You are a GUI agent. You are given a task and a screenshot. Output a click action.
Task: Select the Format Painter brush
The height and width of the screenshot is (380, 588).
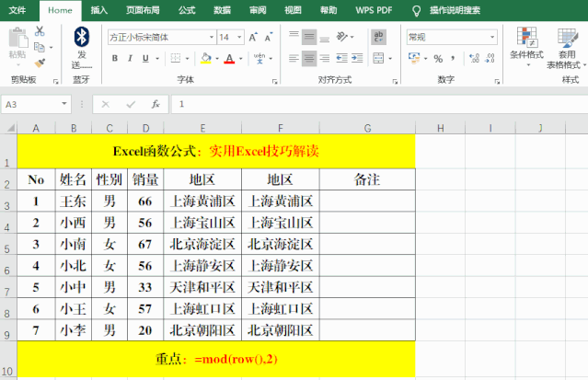[x=40, y=63]
